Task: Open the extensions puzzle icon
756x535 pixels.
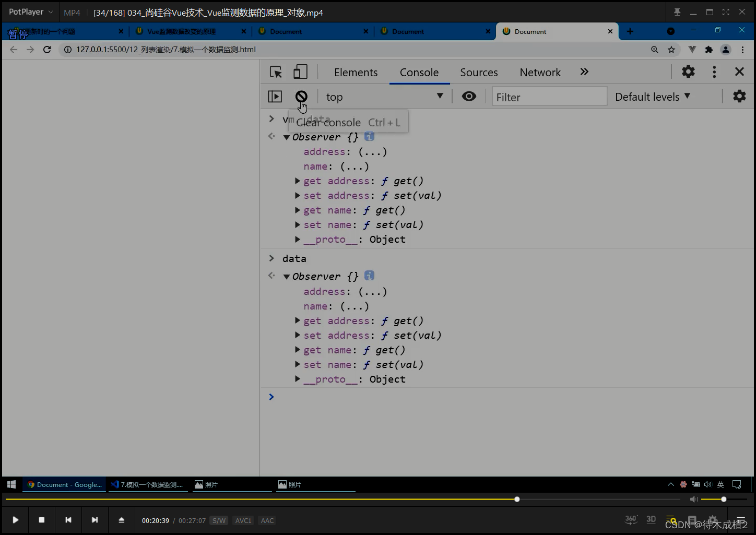Action: 708,50
